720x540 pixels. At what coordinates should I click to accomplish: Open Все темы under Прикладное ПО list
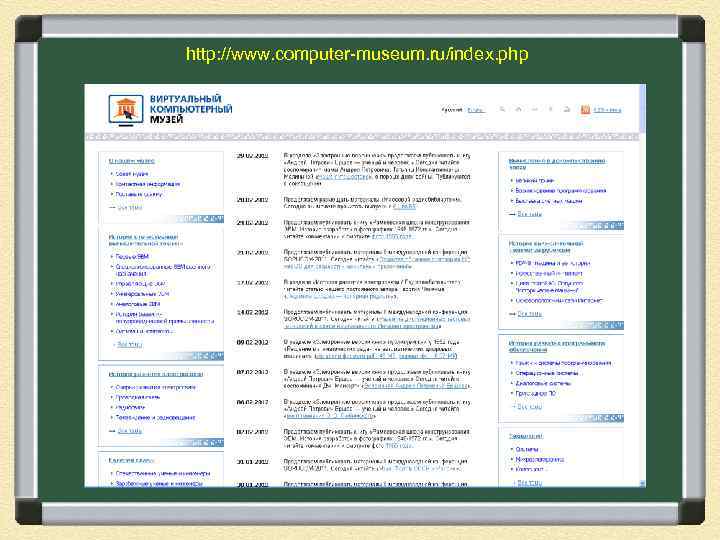(529, 407)
